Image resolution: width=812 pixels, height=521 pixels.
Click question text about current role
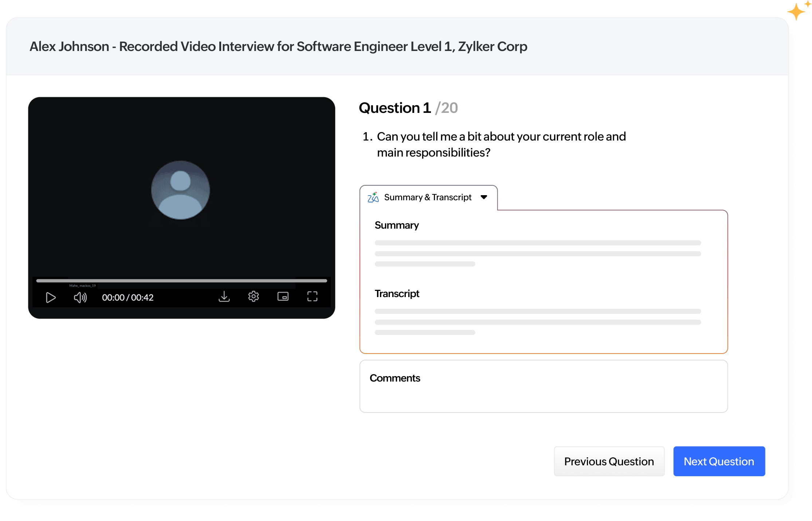501,145
